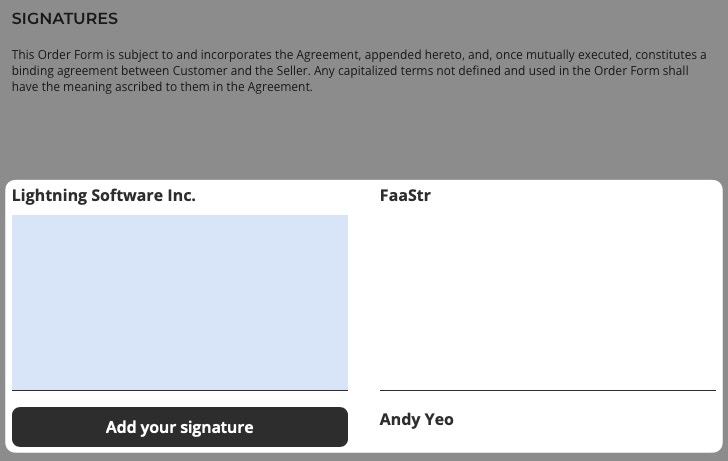This screenshot has height=461, width=728.
Task: Click the FaaStr party label
Action: click(405, 195)
